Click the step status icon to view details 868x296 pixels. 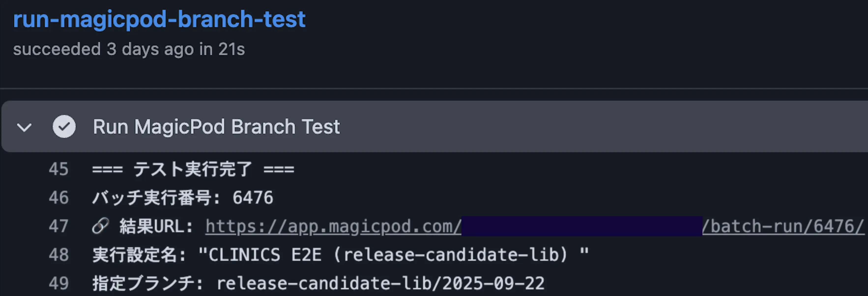(64, 127)
